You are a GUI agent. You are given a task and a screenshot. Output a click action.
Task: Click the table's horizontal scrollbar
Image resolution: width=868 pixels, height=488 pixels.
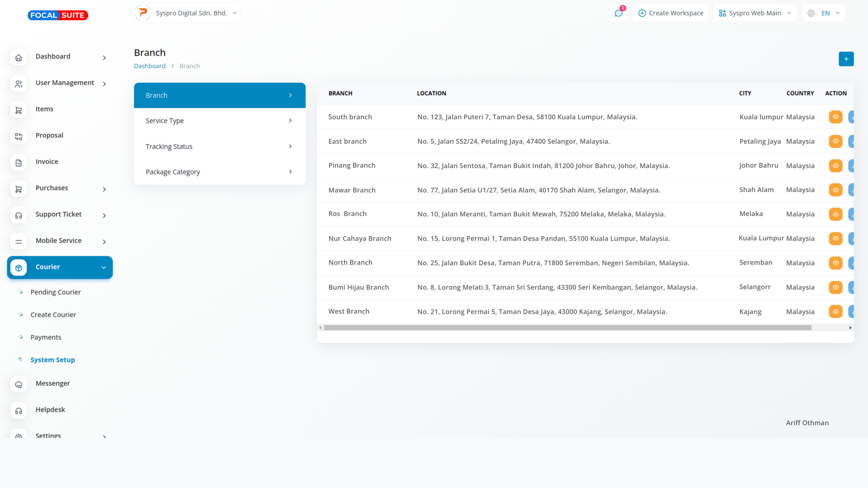pyautogui.click(x=567, y=328)
